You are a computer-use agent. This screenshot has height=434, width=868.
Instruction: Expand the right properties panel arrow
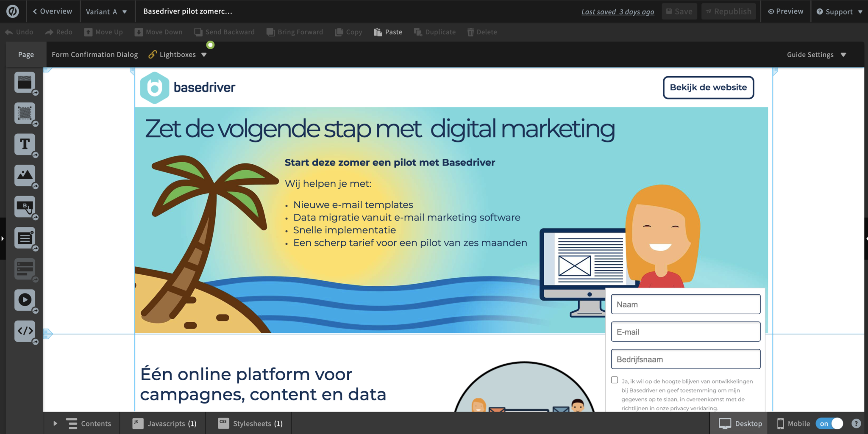[x=866, y=239]
